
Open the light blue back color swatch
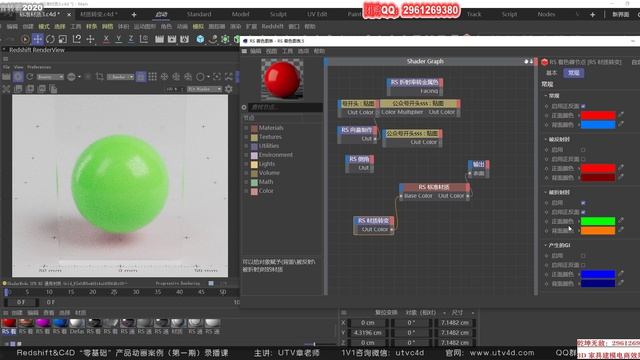pyautogui.click(x=598, y=125)
